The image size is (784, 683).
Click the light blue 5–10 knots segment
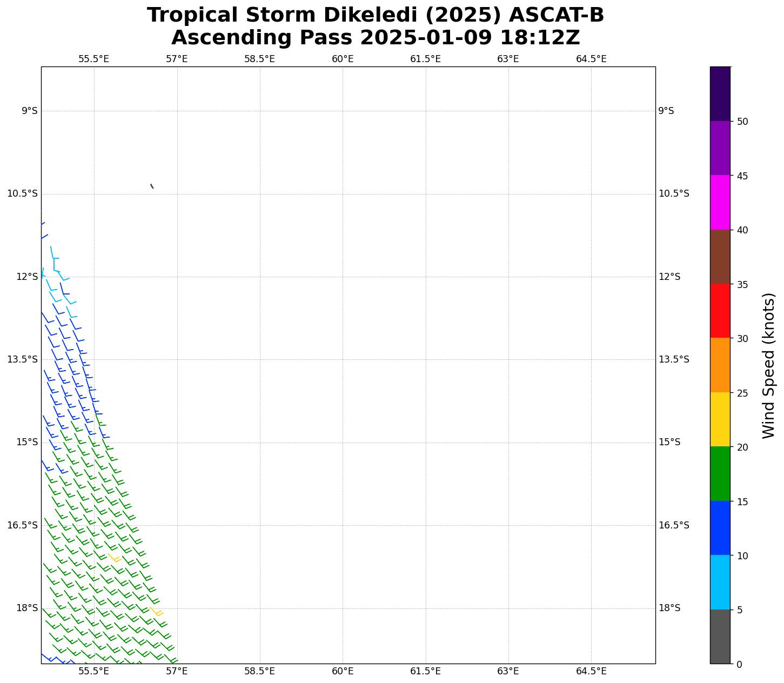720,582
